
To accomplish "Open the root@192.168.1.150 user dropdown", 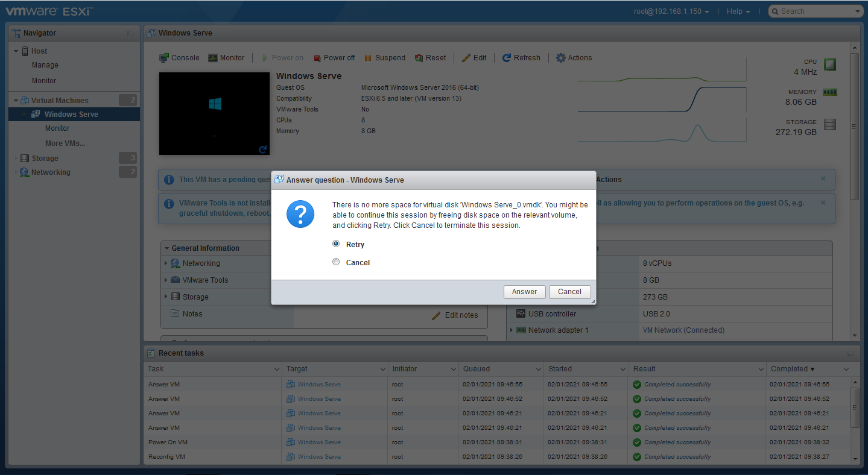I will [x=671, y=11].
